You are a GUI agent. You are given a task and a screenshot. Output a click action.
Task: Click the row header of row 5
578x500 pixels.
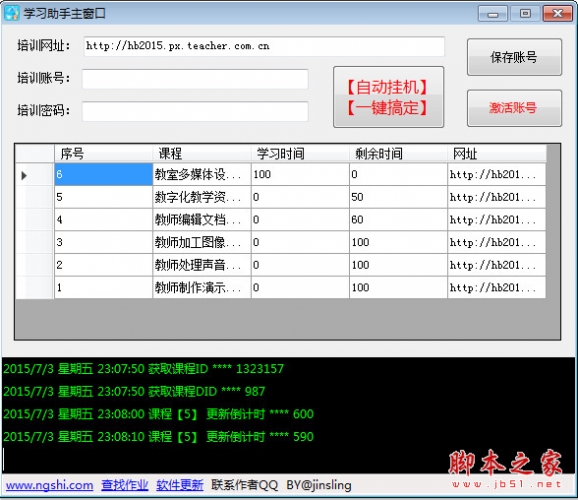(x=35, y=197)
